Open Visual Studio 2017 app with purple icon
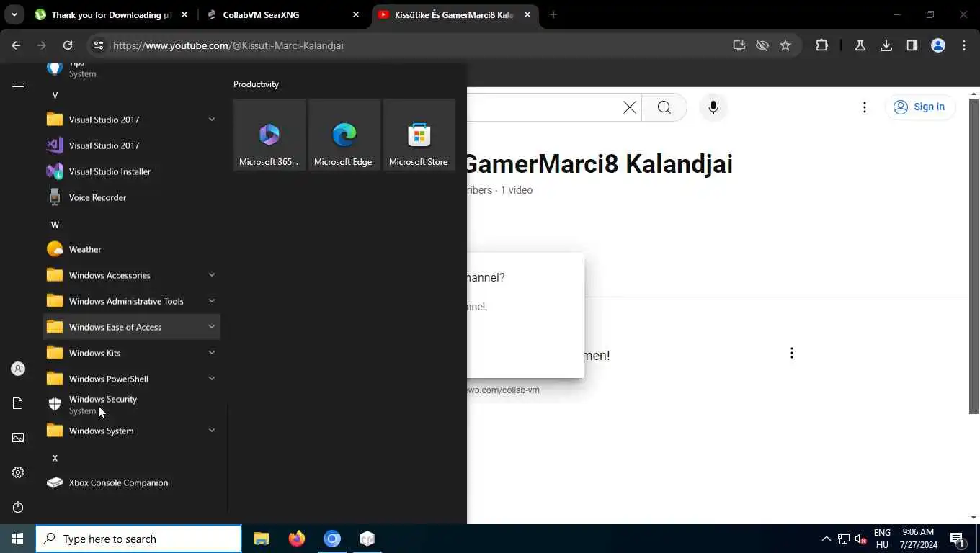This screenshot has width=980, height=553. pos(132,145)
